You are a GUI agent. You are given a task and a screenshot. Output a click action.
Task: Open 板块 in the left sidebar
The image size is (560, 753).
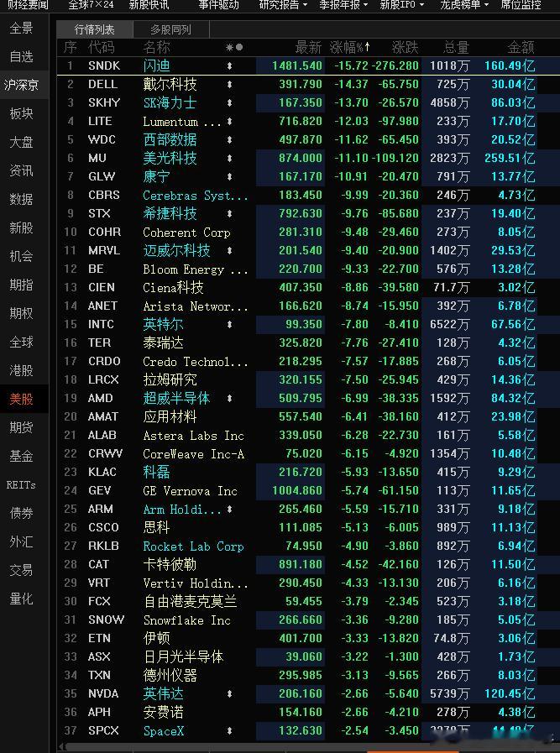tap(22, 114)
